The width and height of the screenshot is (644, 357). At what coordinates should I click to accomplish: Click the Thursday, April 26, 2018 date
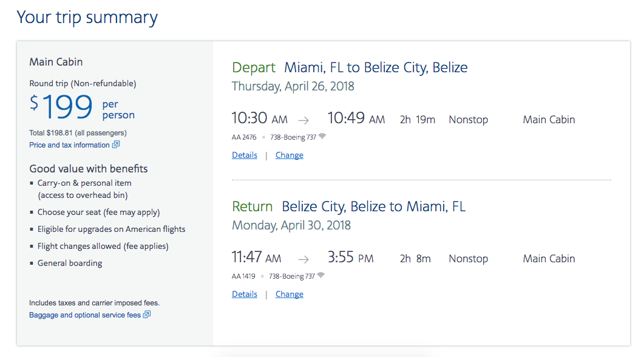(x=293, y=86)
